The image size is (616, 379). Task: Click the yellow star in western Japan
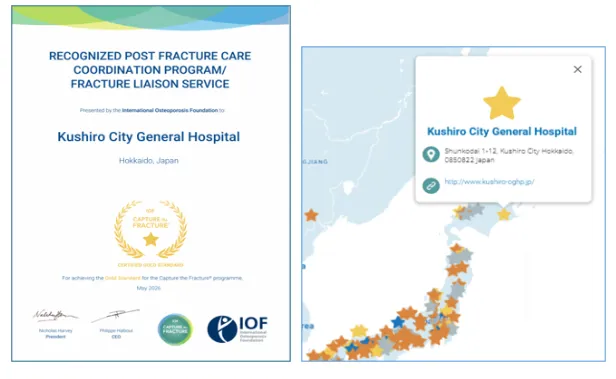point(359,331)
